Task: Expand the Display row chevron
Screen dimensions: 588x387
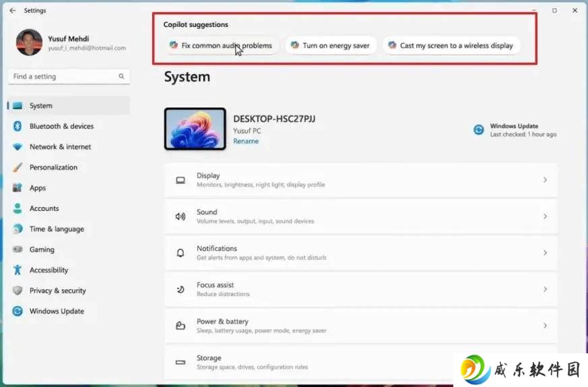Action: coord(545,180)
